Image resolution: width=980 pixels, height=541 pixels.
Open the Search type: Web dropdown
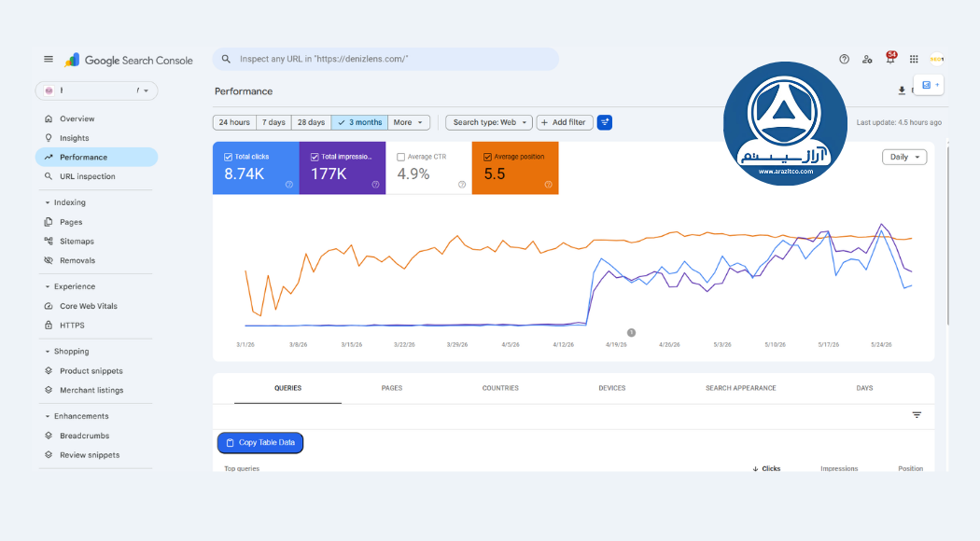[489, 122]
